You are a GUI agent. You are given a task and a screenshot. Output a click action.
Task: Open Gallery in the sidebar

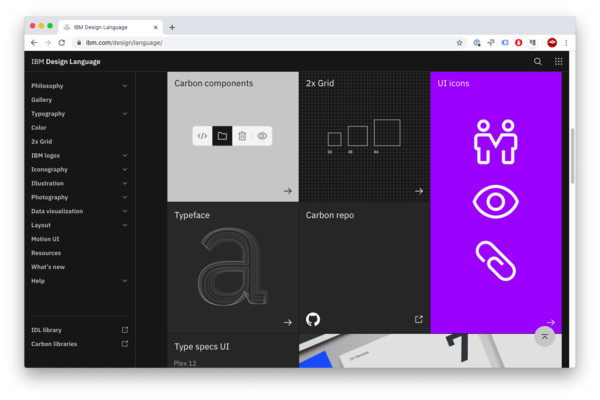(41, 100)
